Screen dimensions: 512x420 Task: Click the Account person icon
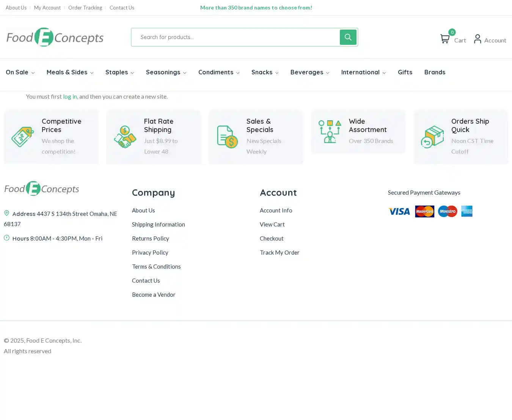[x=477, y=39]
